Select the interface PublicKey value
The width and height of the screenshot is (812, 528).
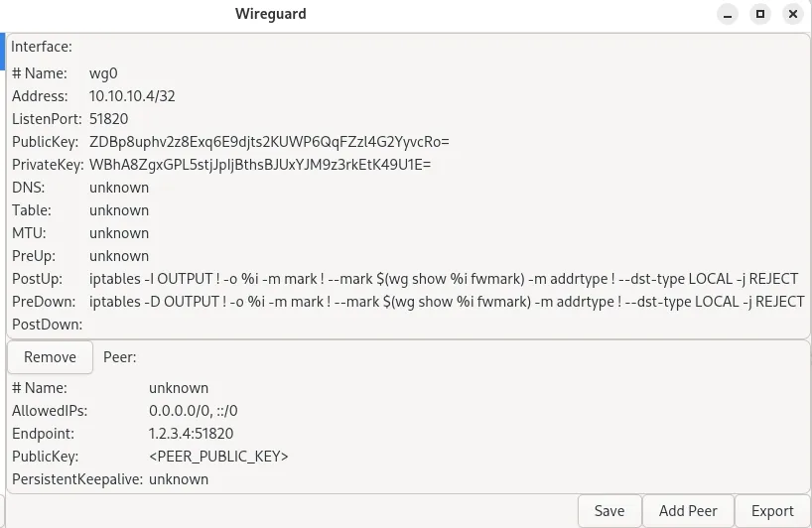click(x=269, y=142)
